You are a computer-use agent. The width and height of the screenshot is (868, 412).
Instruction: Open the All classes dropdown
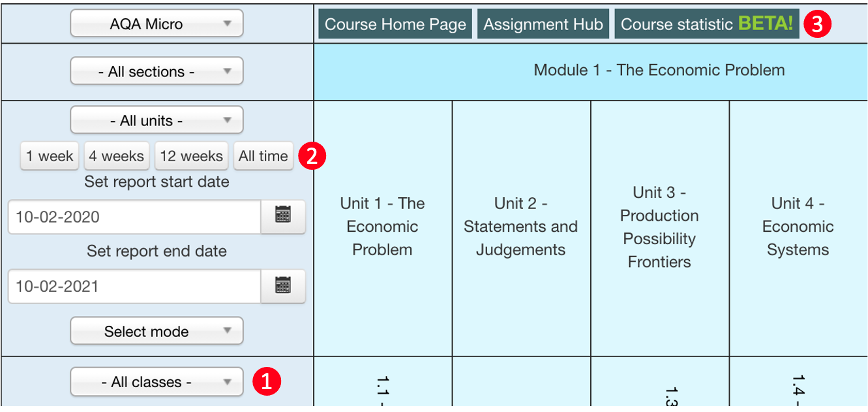point(157,381)
